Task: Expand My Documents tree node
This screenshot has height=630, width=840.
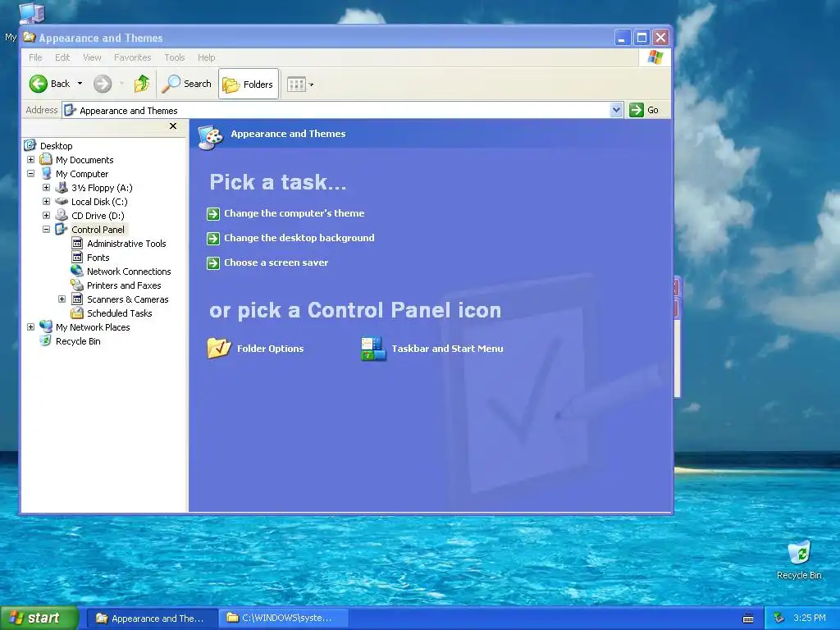Action: pyautogui.click(x=30, y=160)
